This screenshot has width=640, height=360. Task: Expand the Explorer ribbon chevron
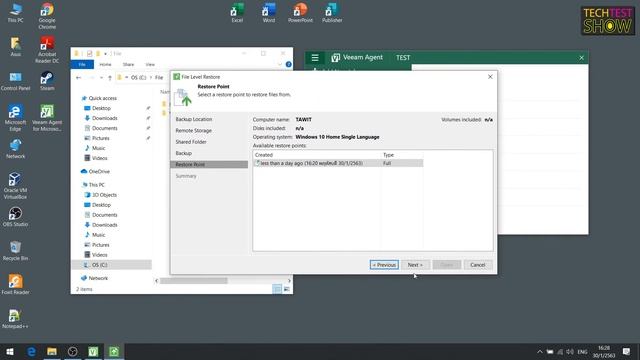280,64
